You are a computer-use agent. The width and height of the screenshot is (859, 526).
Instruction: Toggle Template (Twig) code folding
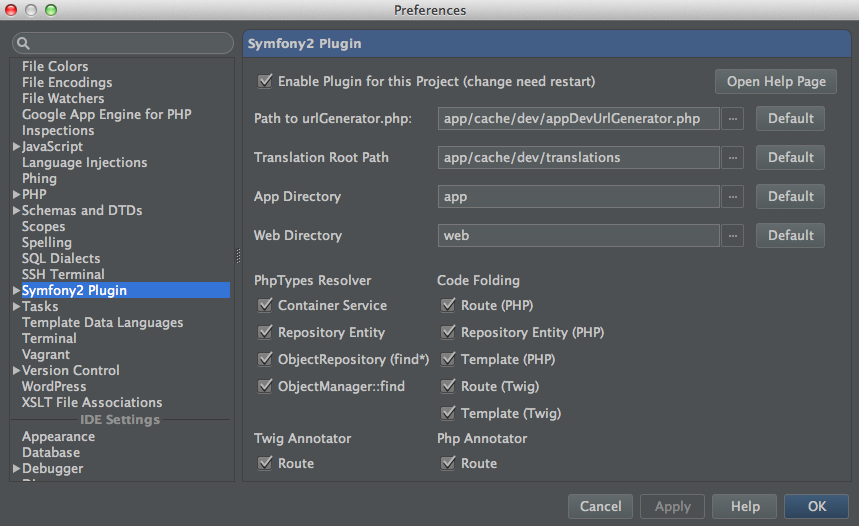(448, 413)
